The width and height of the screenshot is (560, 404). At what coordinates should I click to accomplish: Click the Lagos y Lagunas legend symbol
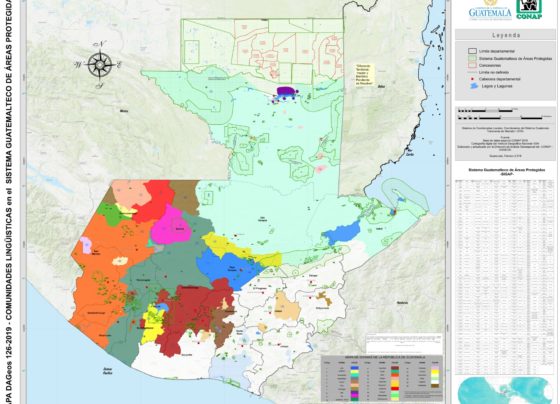[x=473, y=86]
